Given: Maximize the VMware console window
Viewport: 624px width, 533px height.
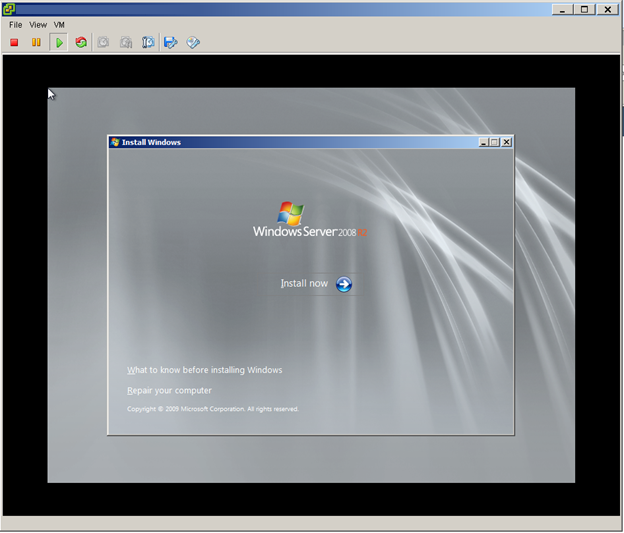Looking at the screenshot, I should (x=584, y=10).
